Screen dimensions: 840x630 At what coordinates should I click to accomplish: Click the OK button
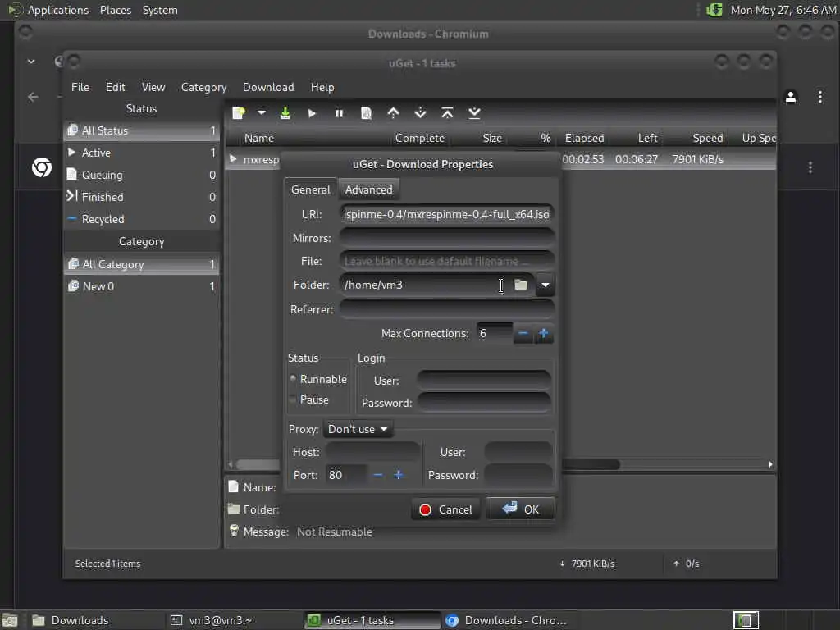pyautogui.click(x=520, y=509)
